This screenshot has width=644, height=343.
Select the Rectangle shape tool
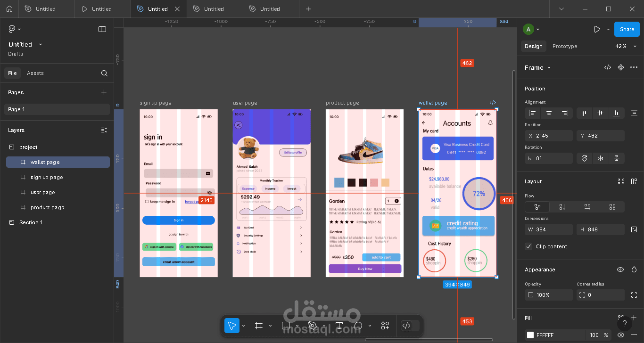coord(286,326)
